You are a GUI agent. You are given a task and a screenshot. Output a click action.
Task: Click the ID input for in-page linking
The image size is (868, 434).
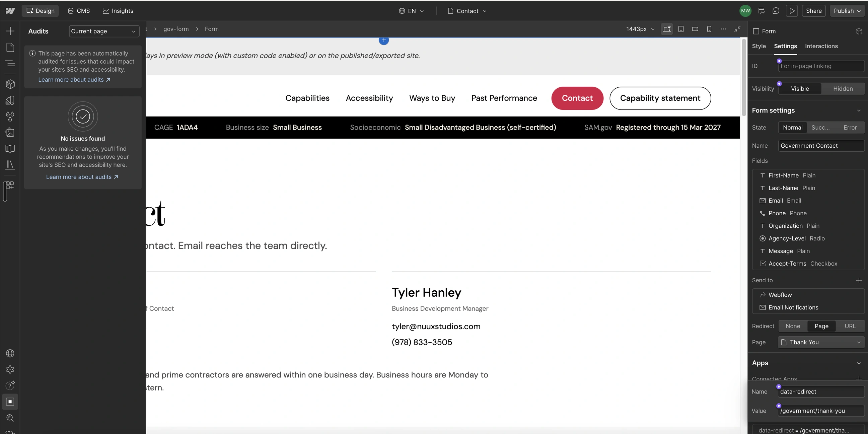click(x=821, y=66)
